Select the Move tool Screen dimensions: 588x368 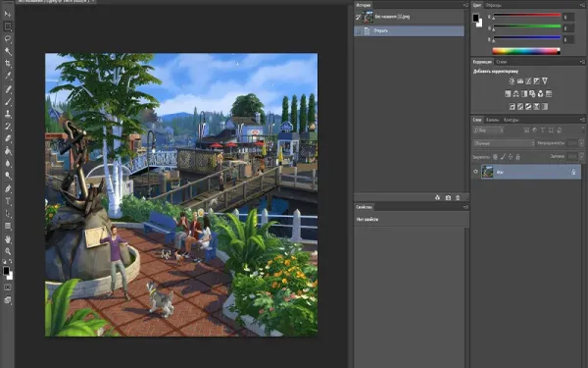click(x=8, y=14)
